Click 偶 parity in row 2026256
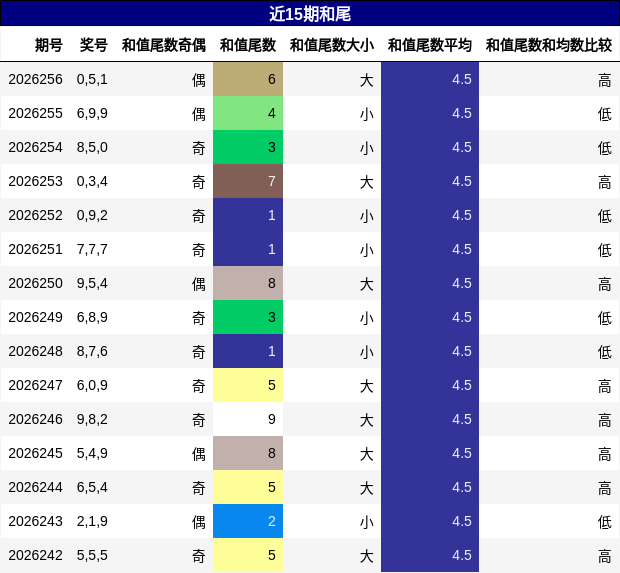This screenshot has height=573, width=620. (198, 80)
